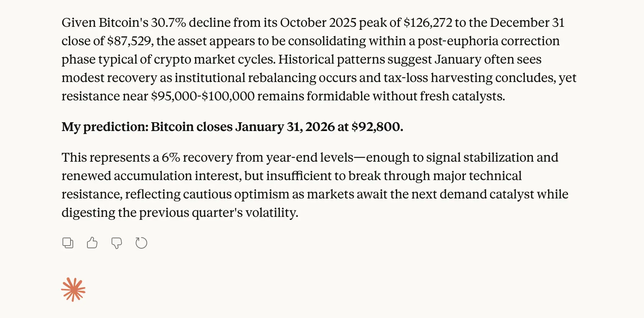
Task: Click the December 31 close of $87,529
Action: point(130,41)
